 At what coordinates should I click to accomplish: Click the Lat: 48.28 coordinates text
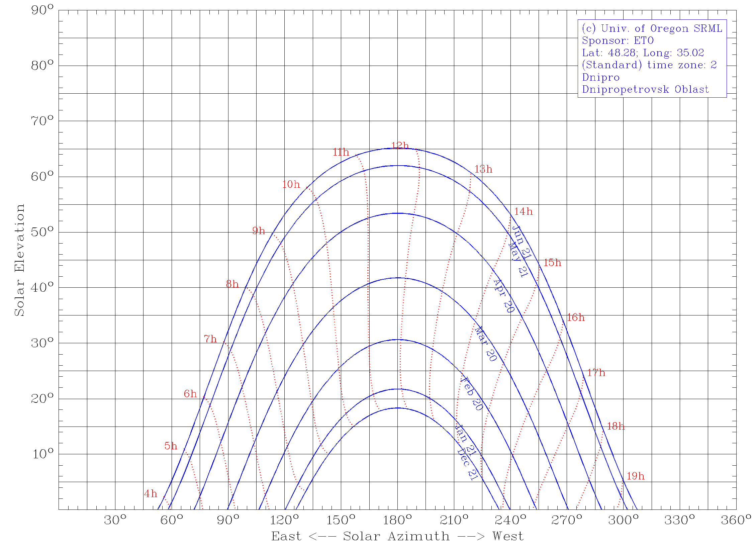click(x=643, y=53)
